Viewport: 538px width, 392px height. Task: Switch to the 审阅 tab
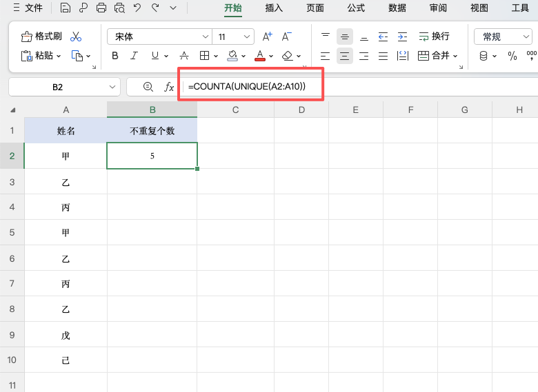point(438,8)
